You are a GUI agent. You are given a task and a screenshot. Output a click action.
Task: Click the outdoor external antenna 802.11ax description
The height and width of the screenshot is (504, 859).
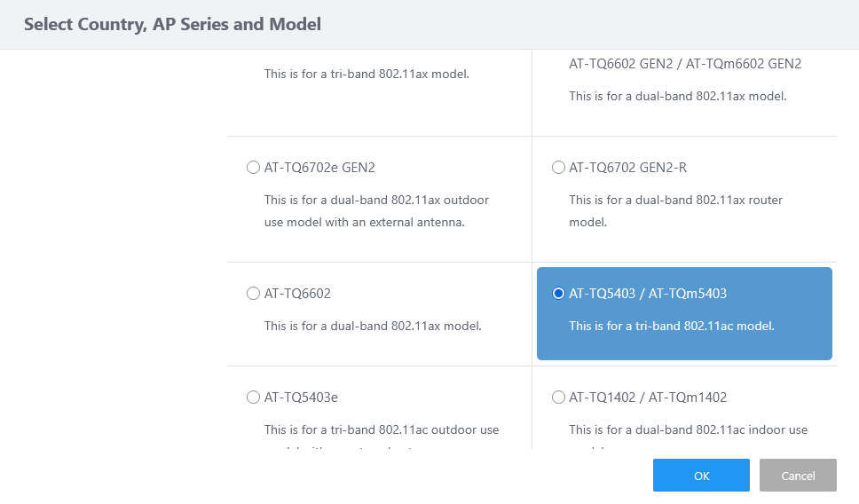click(x=376, y=211)
